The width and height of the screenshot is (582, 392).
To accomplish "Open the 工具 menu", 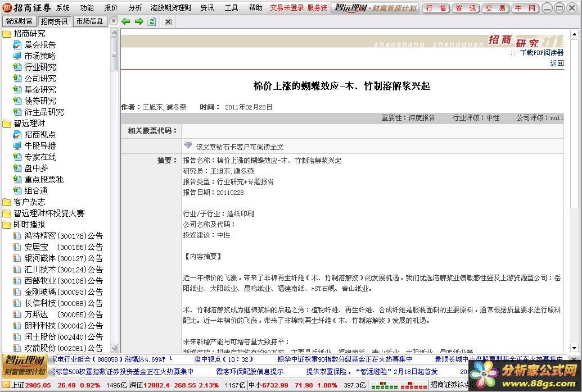I will click(x=231, y=7).
